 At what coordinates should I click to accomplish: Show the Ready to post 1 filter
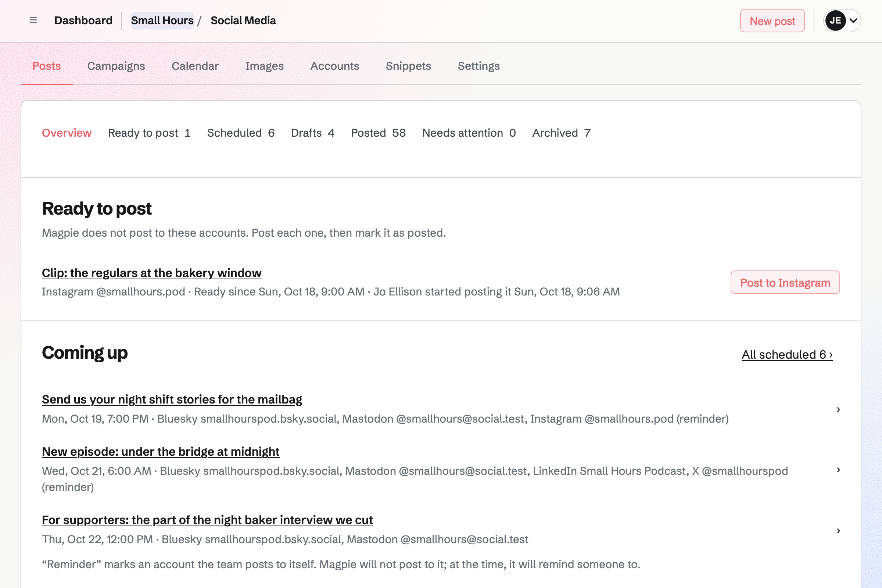click(x=149, y=133)
